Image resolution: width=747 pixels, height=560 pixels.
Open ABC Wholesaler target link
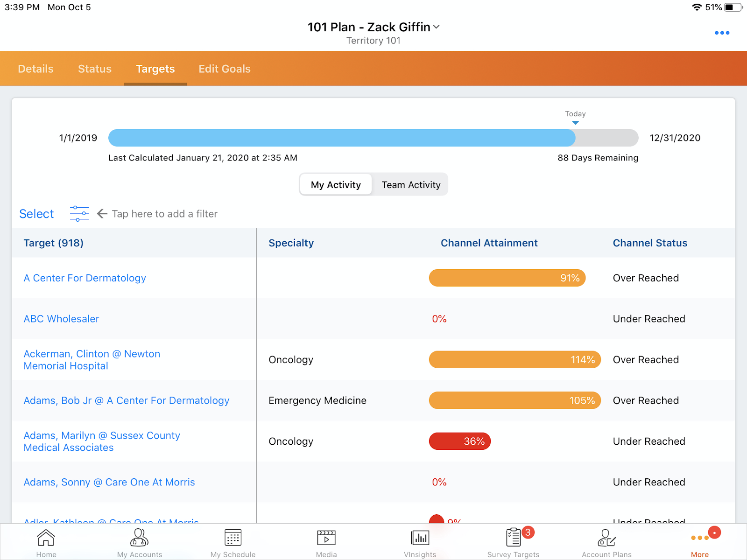pyautogui.click(x=62, y=319)
